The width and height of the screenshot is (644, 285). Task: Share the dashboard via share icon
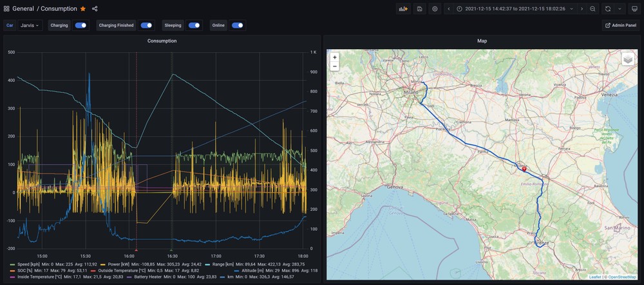[x=95, y=9]
